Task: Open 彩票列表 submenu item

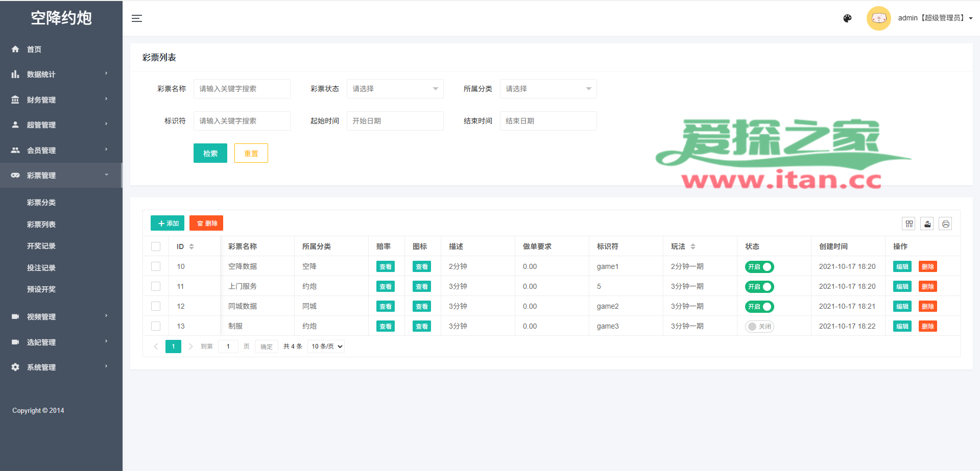Action: point(41,225)
